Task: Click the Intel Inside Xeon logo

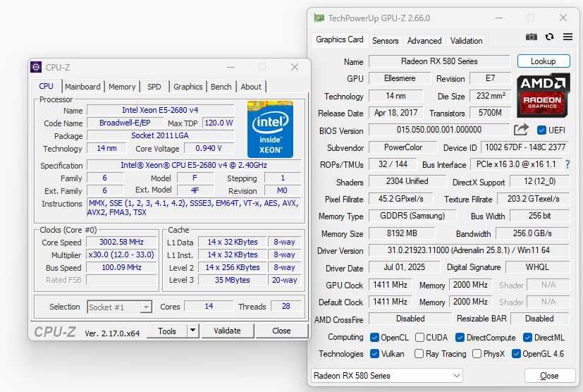Action: coord(270,129)
